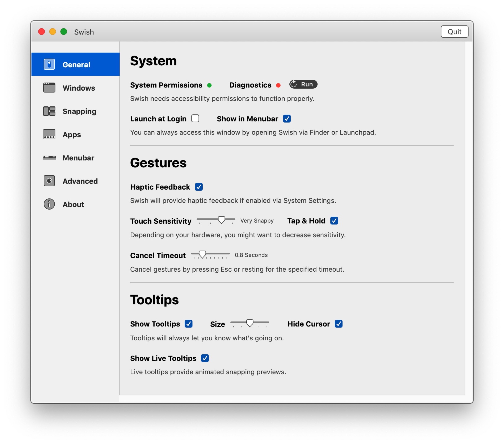
Task: Click the Snapping layout icon
Action: [x=49, y=111]
